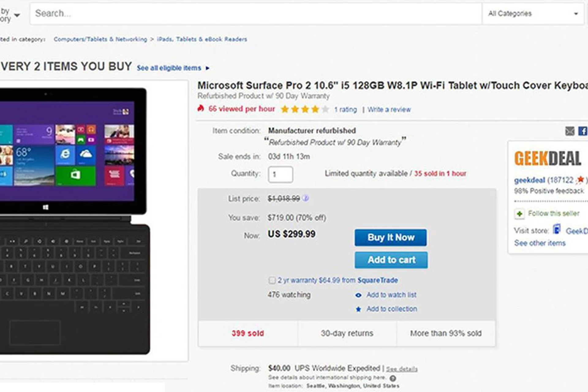Open iPads, Tablets & eBook Readers breadcrumb
Image resolution: width=588 pixels, height=392 pixels.
(202, 39)
